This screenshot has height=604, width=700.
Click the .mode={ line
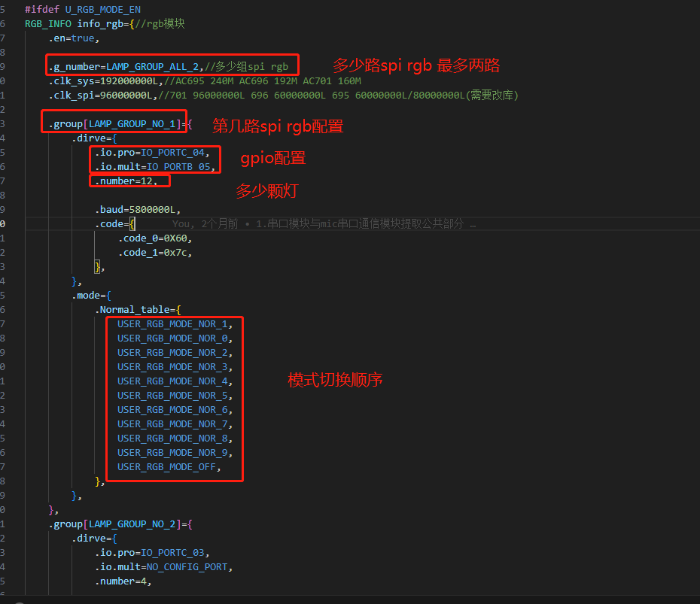point(92,296)
